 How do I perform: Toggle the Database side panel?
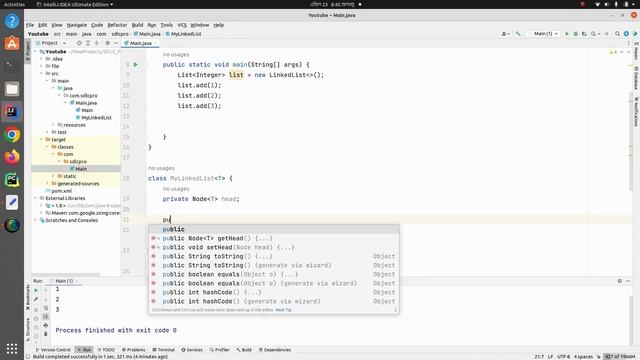pos(636,78)
